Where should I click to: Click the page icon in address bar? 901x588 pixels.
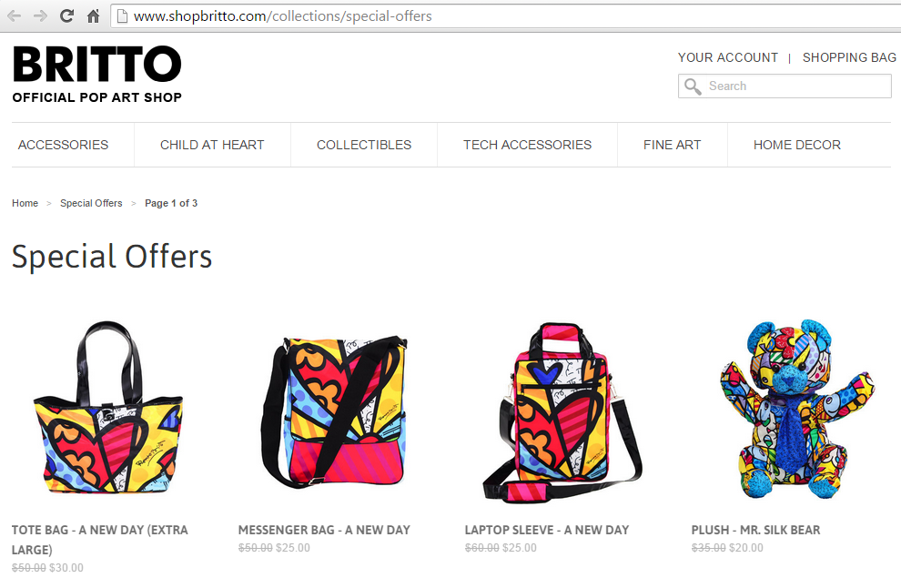pyautogui.click(x=122, y=16)
